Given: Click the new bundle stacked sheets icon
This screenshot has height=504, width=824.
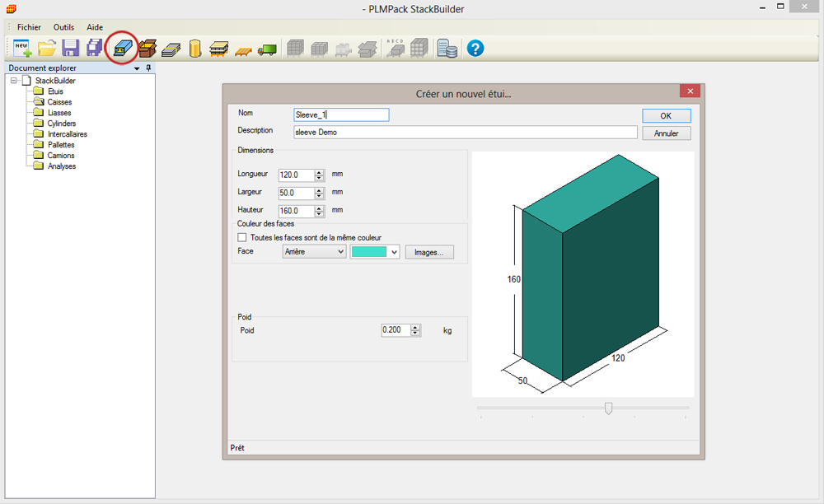Looking at the screenshot, I should 171,49.
